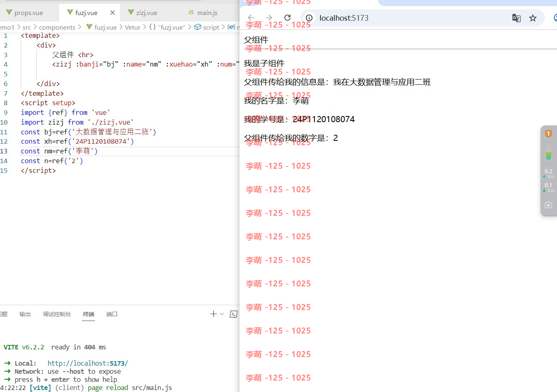Select the 终端 panel tab
This screenshot has width=557, height=392.
(89, 314)
